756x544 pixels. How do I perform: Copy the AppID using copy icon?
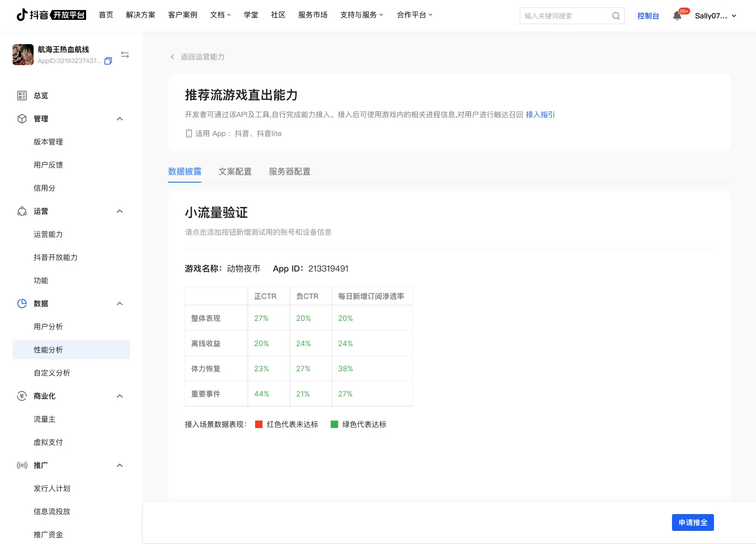[x=108, y=61]
